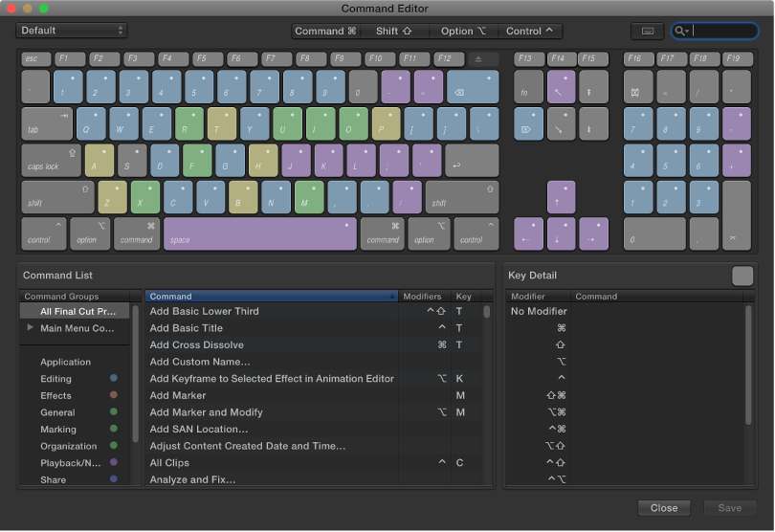
Task: Click the Command column sort arrow
Action: click(x=392, y=297)
